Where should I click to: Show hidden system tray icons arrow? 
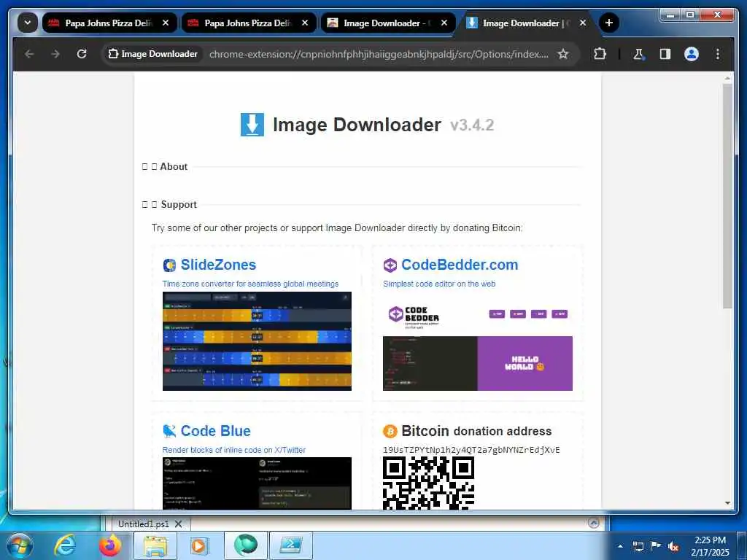pos(620,546)
